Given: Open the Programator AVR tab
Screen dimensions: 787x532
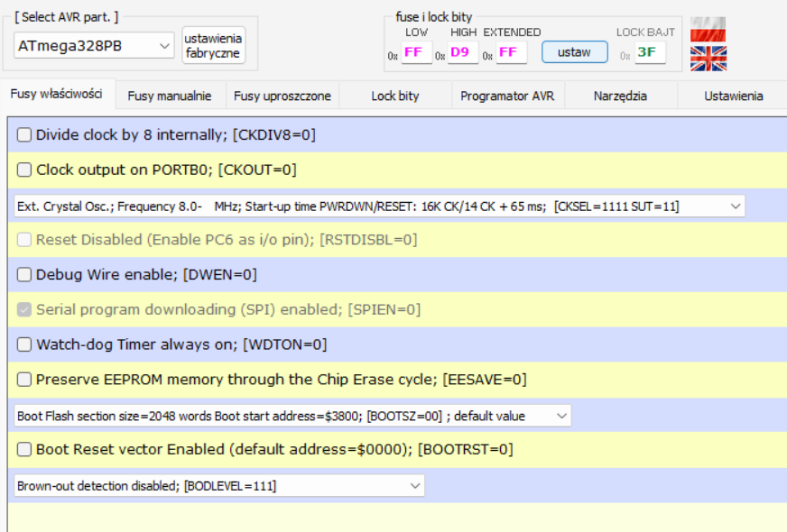Looking at the screenshot, I should pos(507,96).
